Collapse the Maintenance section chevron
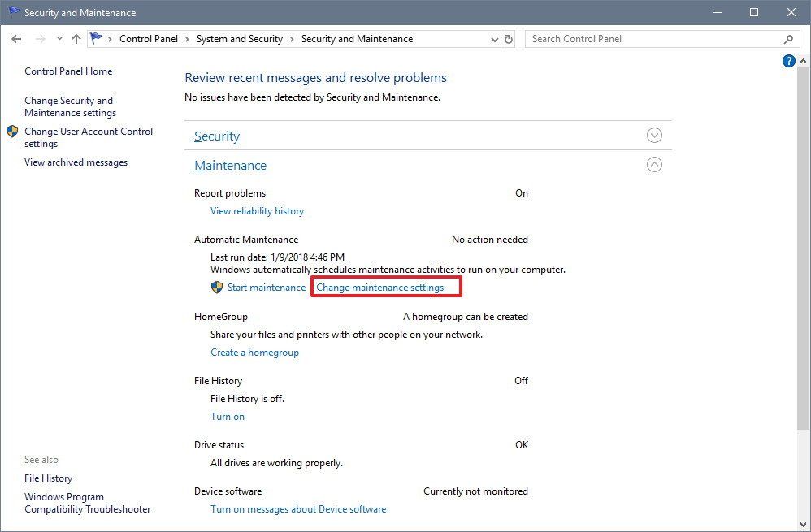 [x=654, y=164]
